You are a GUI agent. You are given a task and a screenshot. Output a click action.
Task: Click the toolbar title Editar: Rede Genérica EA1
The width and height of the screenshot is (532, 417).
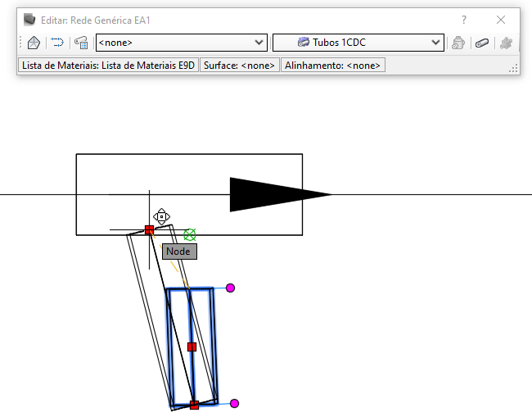coord(95,20)
